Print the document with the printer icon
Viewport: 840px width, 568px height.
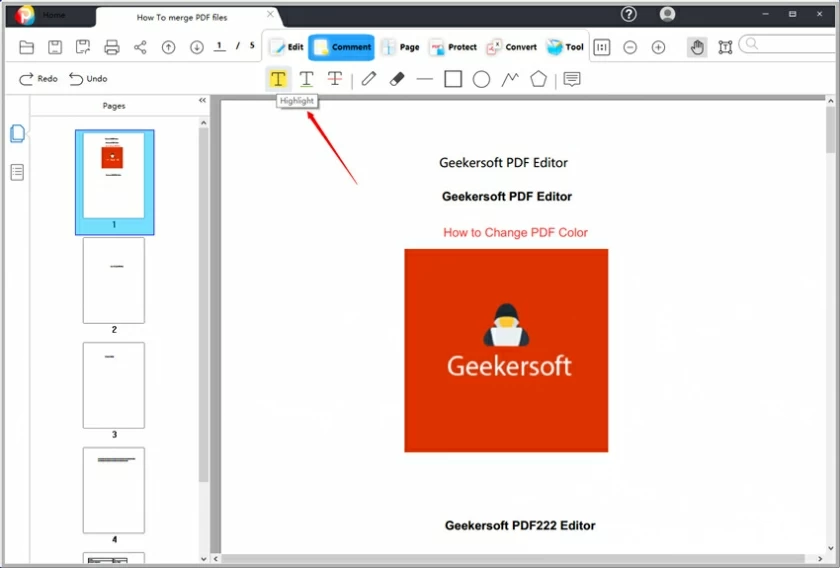click(111, 47)
